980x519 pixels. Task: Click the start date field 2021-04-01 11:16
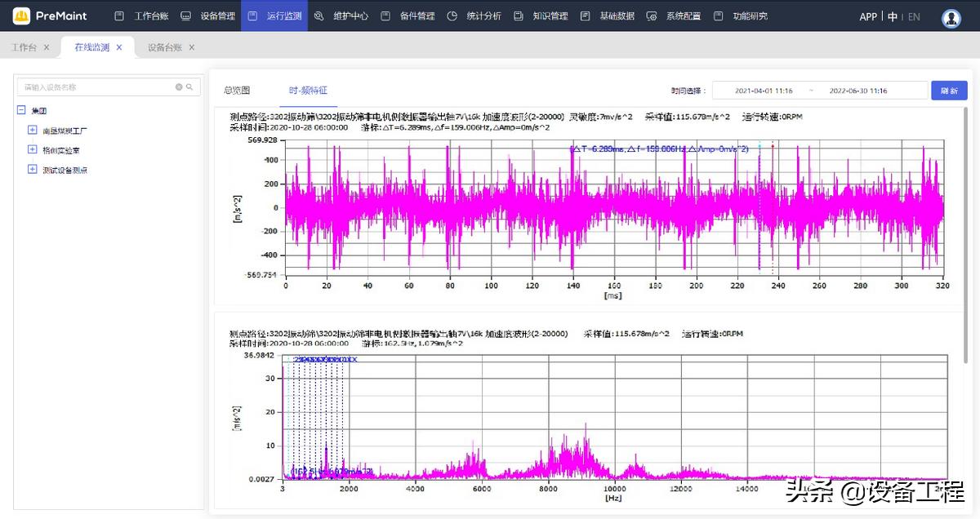tap(764, 91)
